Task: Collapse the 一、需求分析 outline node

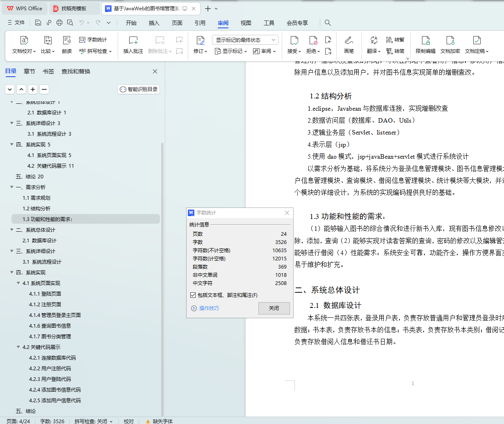Action: click(11, 187)
